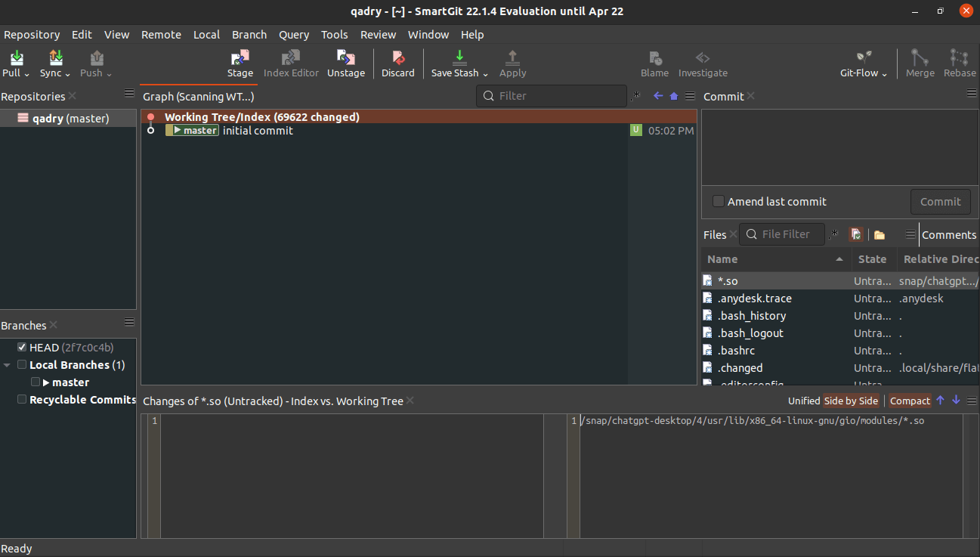Click the Merge toolbar icon

tap(920, 57)
